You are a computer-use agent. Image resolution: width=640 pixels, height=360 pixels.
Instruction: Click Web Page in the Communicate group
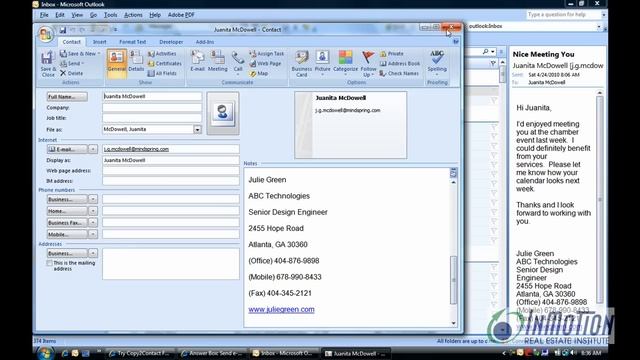pyautogui.click(x=265, y=63)
